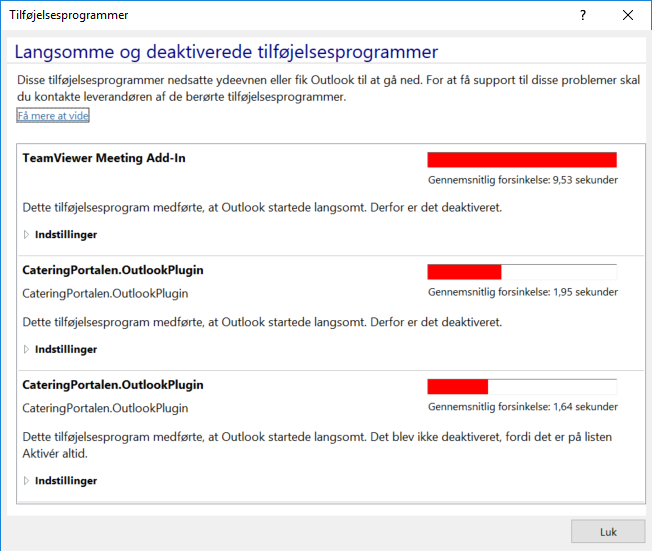This screenshot has width=652, height=551.
Task: Select the 'TeamViewer Meeting Add-In' title
Action: click(x=104, y=158)
